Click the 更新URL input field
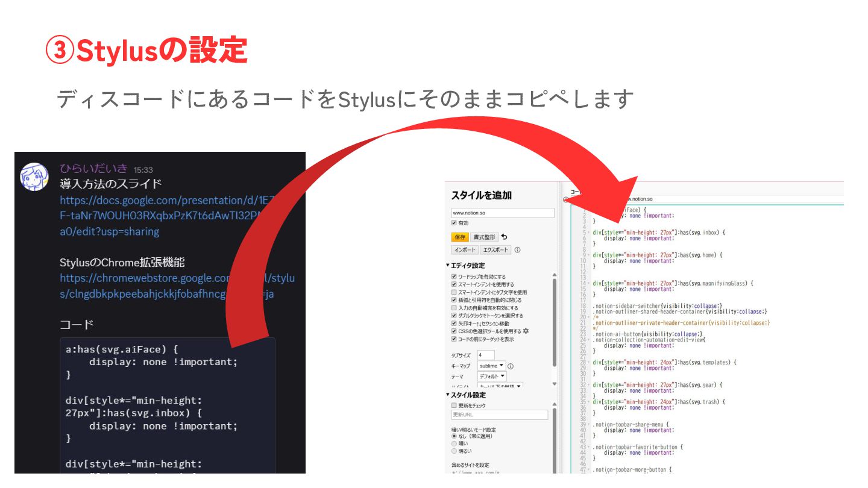 500,415
